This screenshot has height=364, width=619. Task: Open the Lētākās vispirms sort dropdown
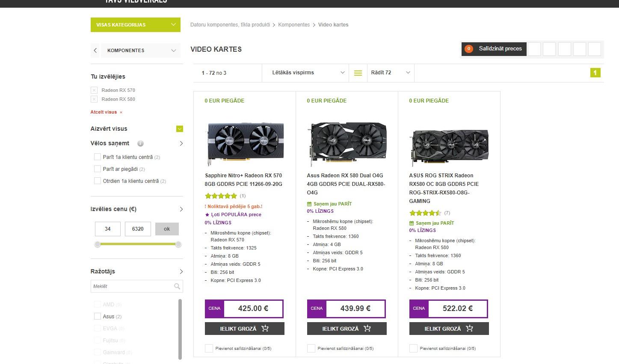(308, 73)
